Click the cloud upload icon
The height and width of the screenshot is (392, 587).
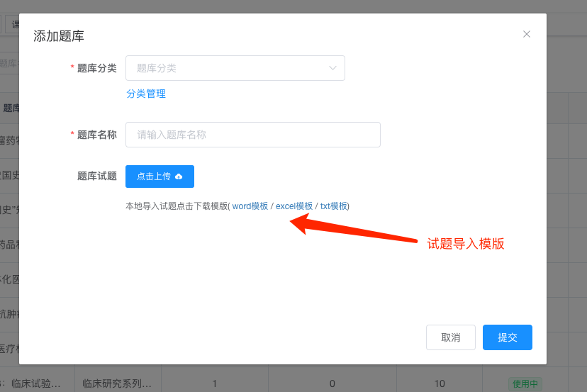[179, 177]
